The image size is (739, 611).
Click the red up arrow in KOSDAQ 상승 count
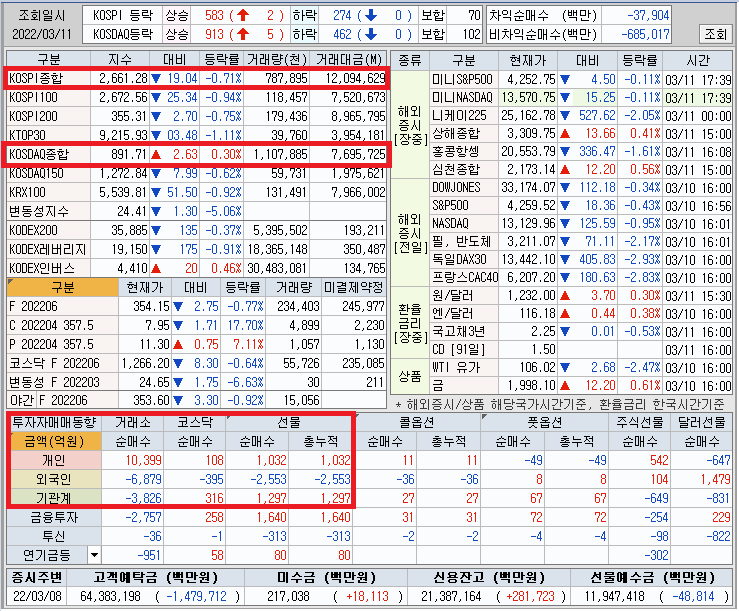243,34
